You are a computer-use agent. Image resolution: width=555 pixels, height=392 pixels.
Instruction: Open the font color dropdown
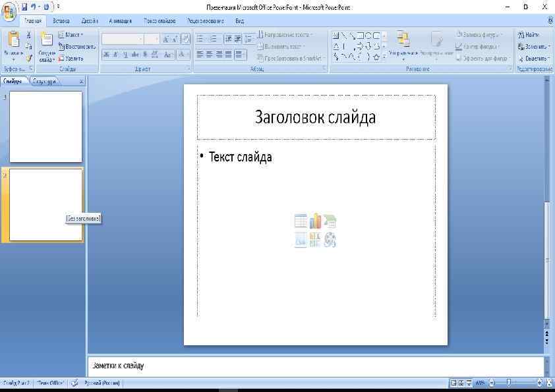point(183,55)
